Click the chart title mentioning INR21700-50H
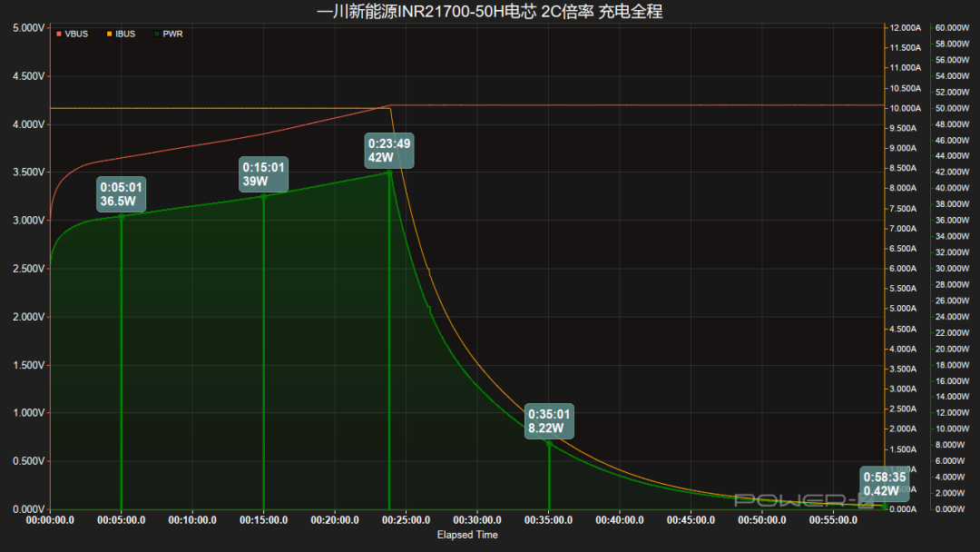Image resolution: width=980 pixels, height=552 pixels. pos(489,11)
